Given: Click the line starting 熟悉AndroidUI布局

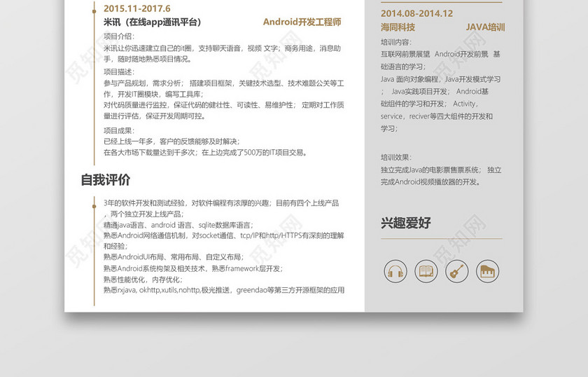Looking at the screenshot, I should click(174, 257).
